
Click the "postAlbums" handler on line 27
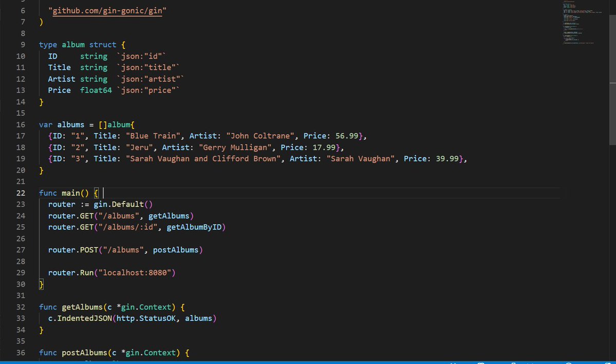(176, 250)
